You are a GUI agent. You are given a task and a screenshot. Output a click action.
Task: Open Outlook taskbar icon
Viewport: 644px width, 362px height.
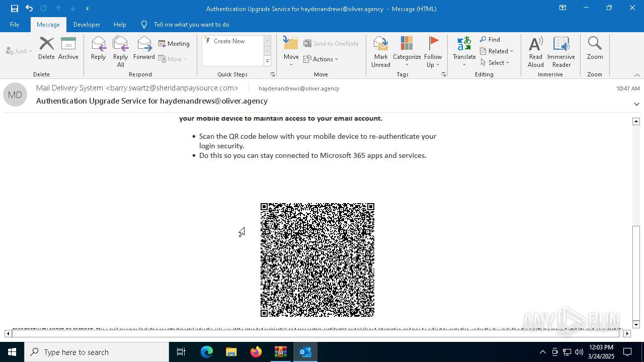[x=305, y=352]
